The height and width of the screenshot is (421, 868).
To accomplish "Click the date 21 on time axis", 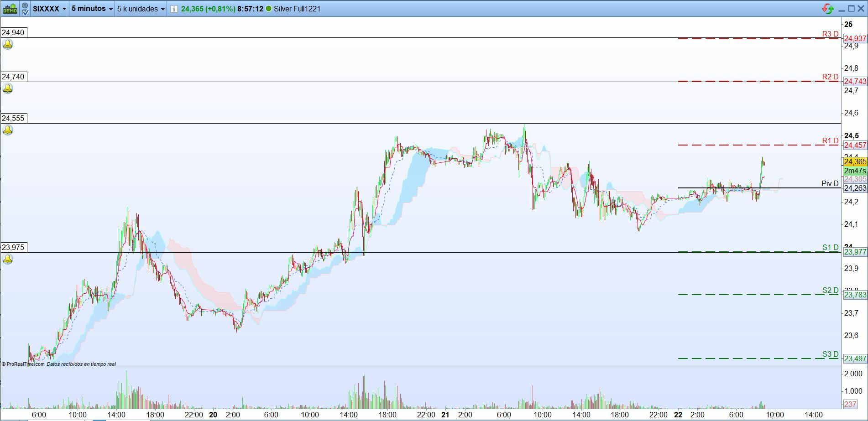I will 445,415.
